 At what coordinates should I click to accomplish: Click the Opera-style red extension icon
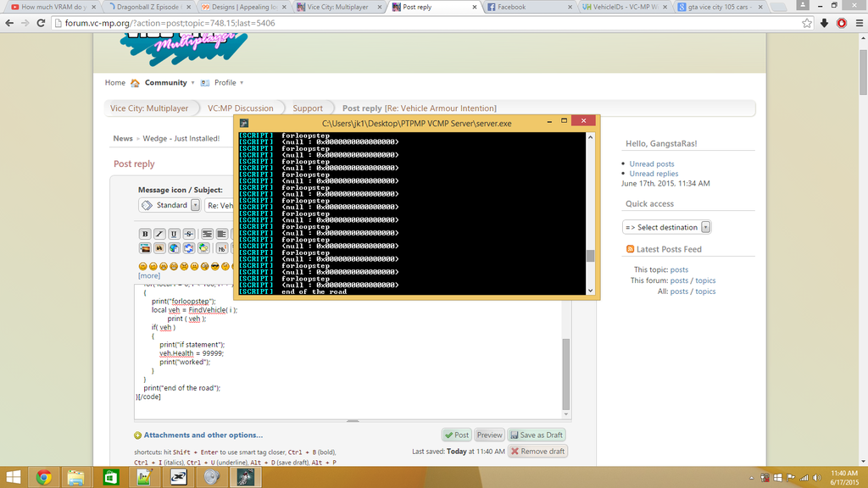click(842, 23)
